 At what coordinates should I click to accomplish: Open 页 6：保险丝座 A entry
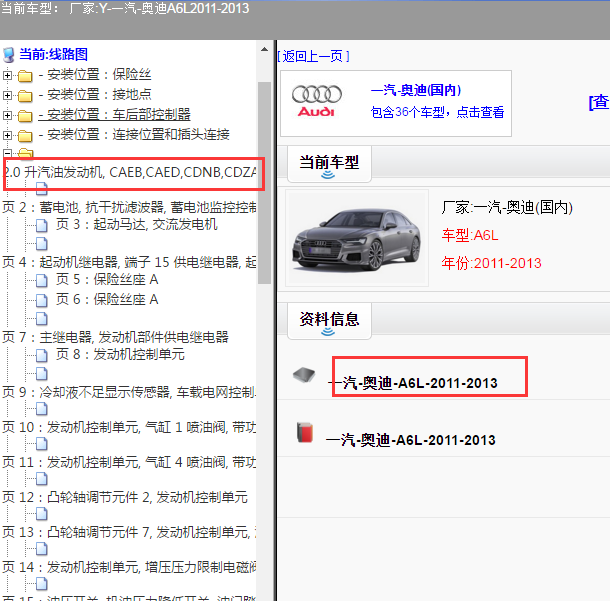click(107, 299)
